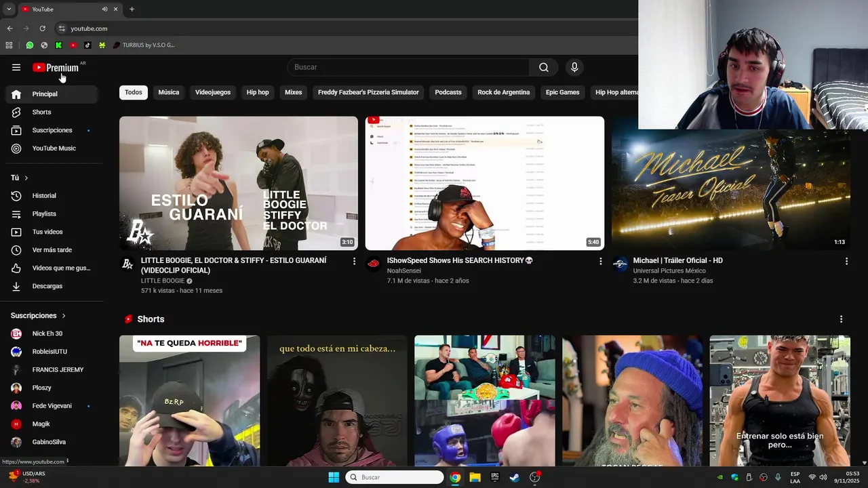
Task: Open the 'NA TE QUEDA HORRIBLE' short
Action: (x=189, y=401)
